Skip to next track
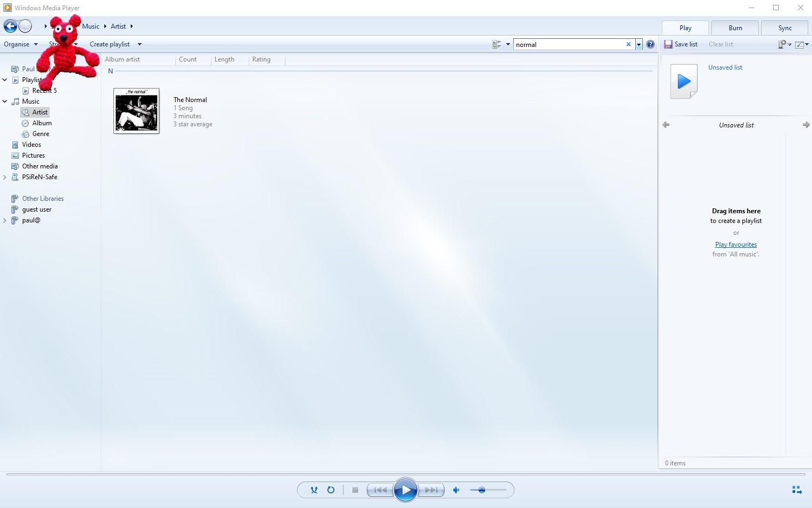The height and width of the screenshot is (508, 812). click(x=431, y=490)
